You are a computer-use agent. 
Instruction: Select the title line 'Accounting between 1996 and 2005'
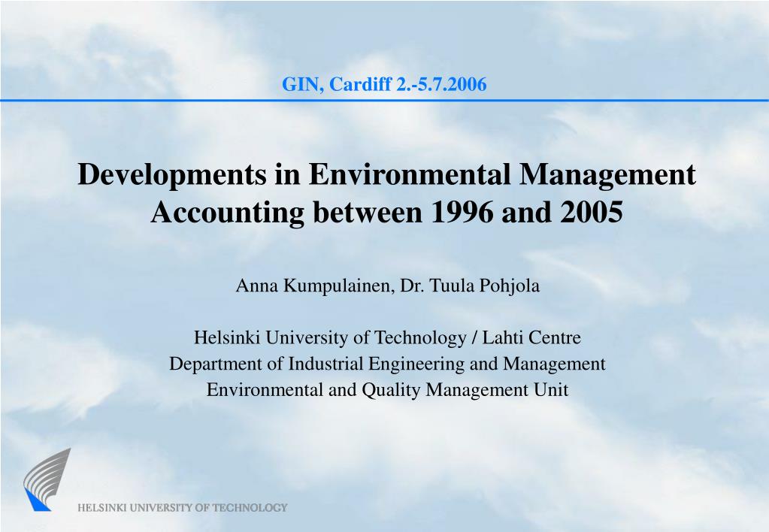[386, 213]
